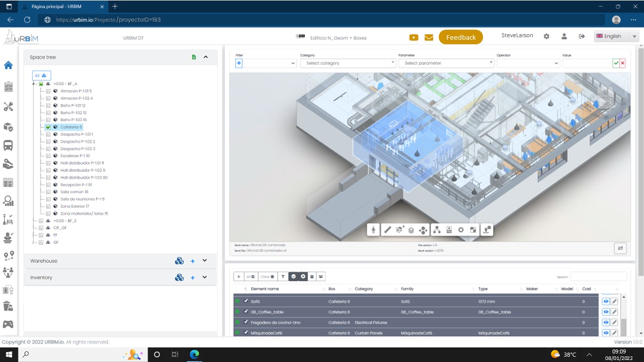
Task: Edit the MáquinadeCafé row with pencil
Action: 614,333
